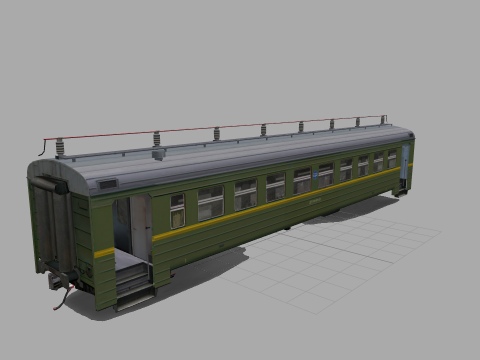Click the open entrance doorway with steps
Image resolution: width=480 pixels, height=360 pixels.
[133, 252]
